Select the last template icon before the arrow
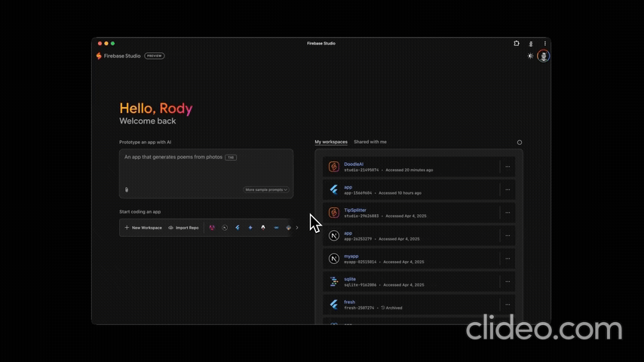644x362 pixels. tap(288, 228)
